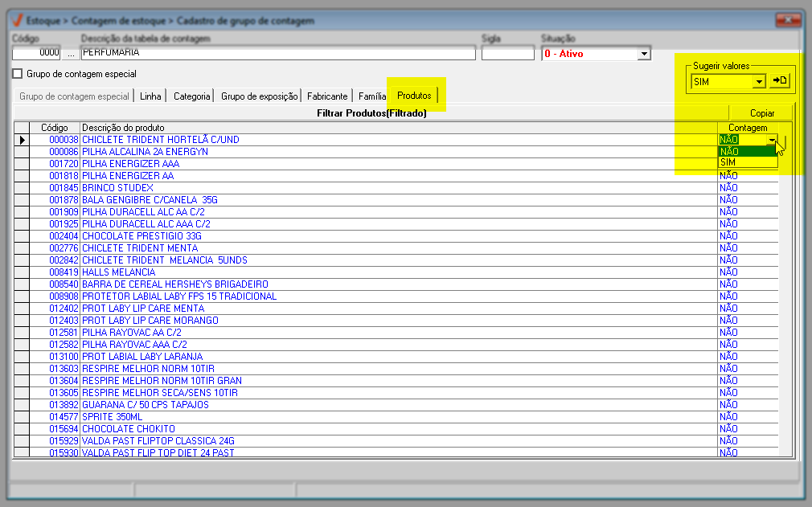Enable Grupo de contagem especial checkbox
This screenshot has height=507, width=812.
pos(18,73)
